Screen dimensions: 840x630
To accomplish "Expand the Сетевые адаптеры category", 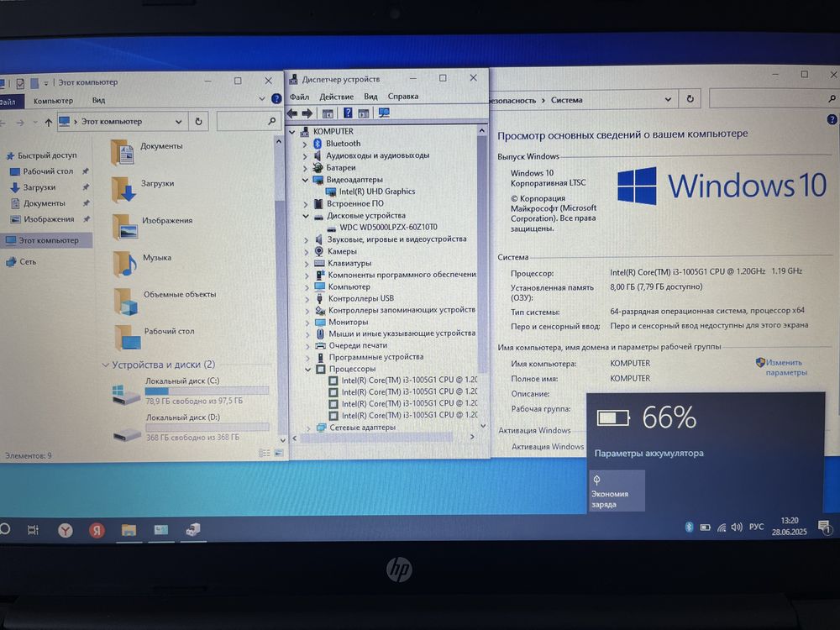I will coord(308,428).
